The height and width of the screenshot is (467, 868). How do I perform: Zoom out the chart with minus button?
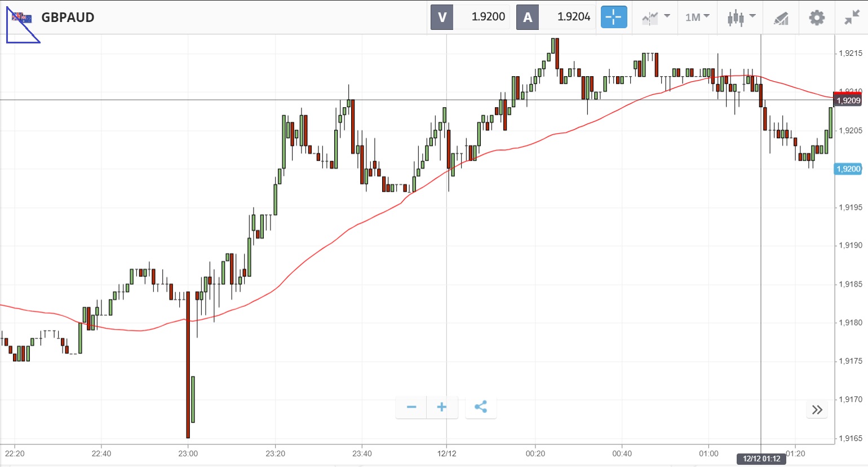tap(411, 407)
